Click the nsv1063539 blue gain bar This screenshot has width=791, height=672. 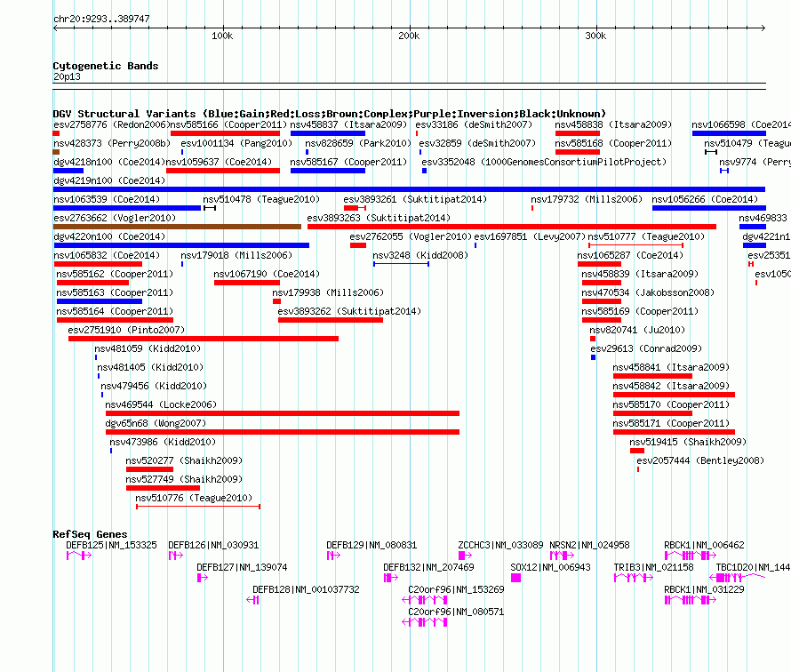click(127, 208)
